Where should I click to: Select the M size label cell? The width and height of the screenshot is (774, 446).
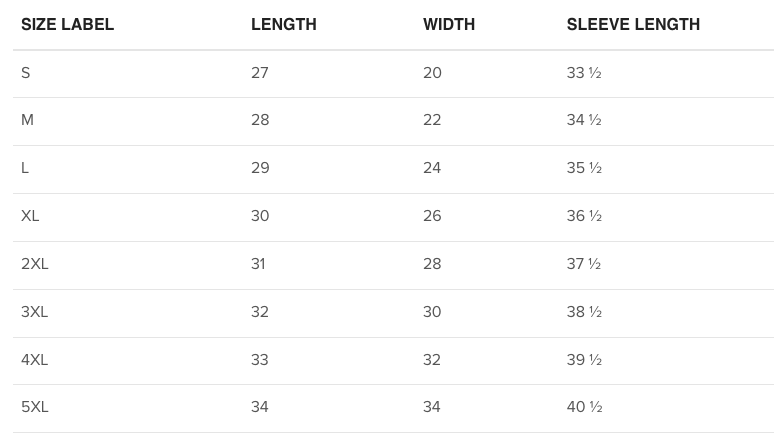27,120
